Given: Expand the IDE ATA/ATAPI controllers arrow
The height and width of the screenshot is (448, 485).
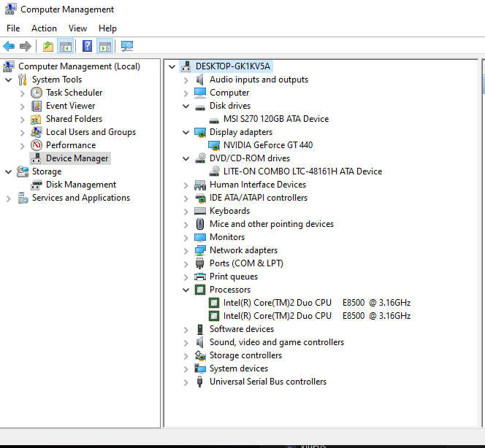Looking at the screenshot, I should (x=186, y=198).
